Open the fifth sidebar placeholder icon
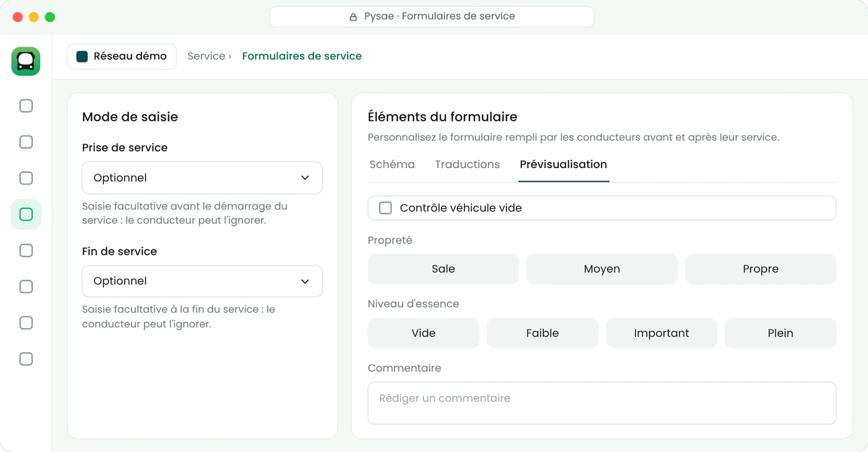 (26, 250)
